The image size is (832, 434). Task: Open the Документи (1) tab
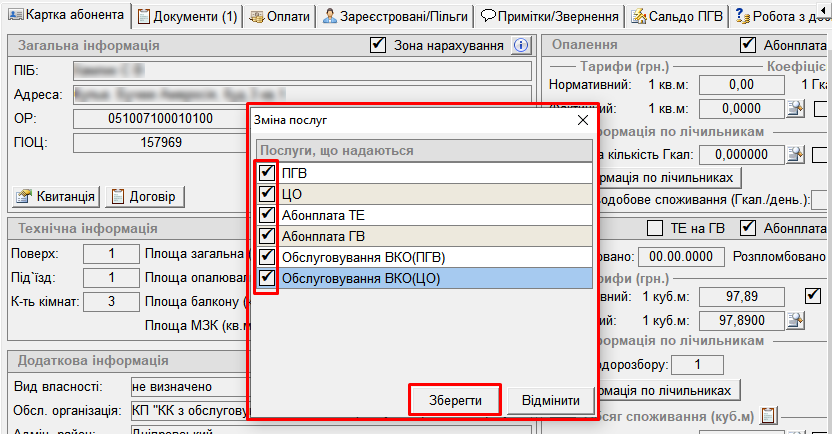[187, 16]
